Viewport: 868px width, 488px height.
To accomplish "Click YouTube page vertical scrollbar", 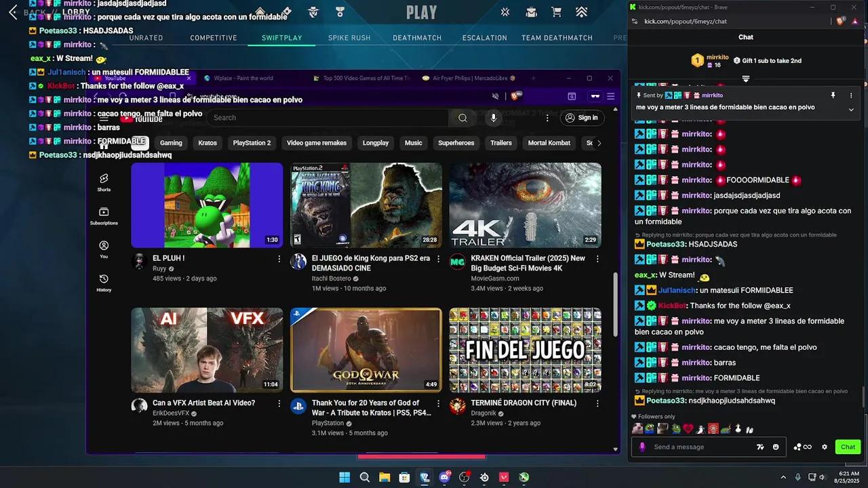I will [x=616, y=303].
